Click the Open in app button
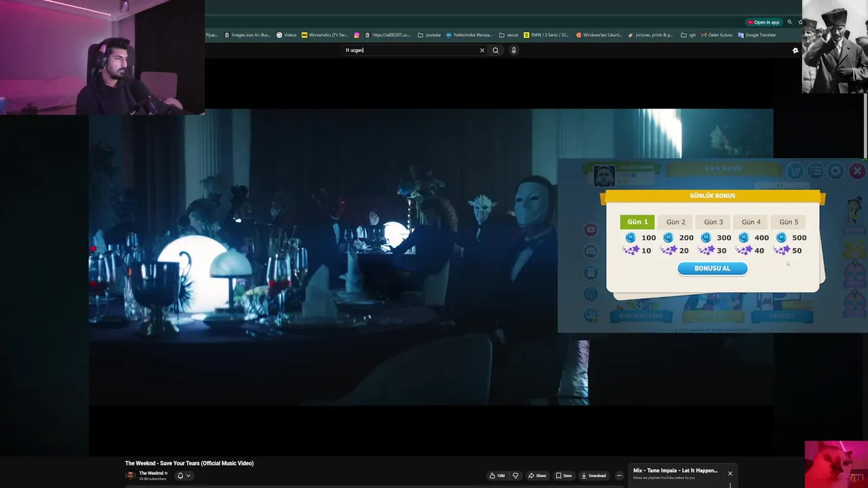The height and width of the screenshot is (488, 868). click(763, 22)
